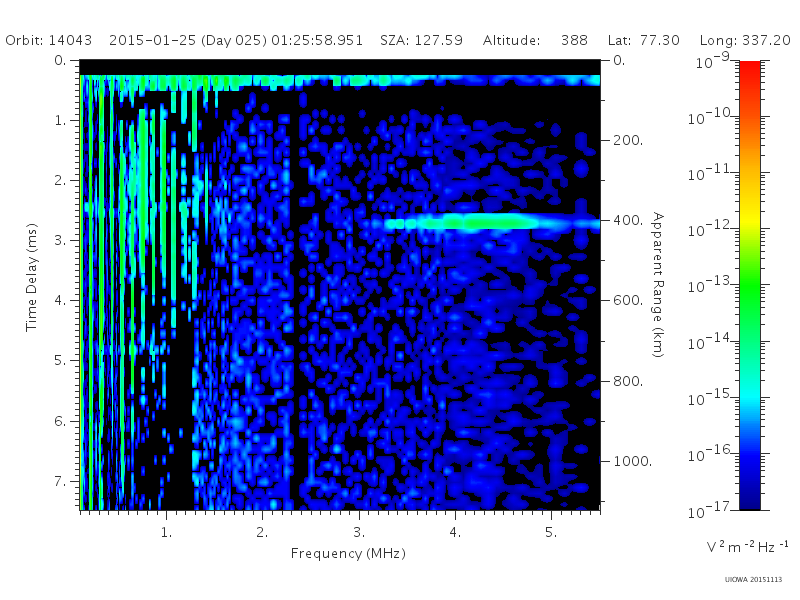Click the 'V² m⁻² Hz⁻¹' units label
The image size is (800, 600).
coord(747,546)
